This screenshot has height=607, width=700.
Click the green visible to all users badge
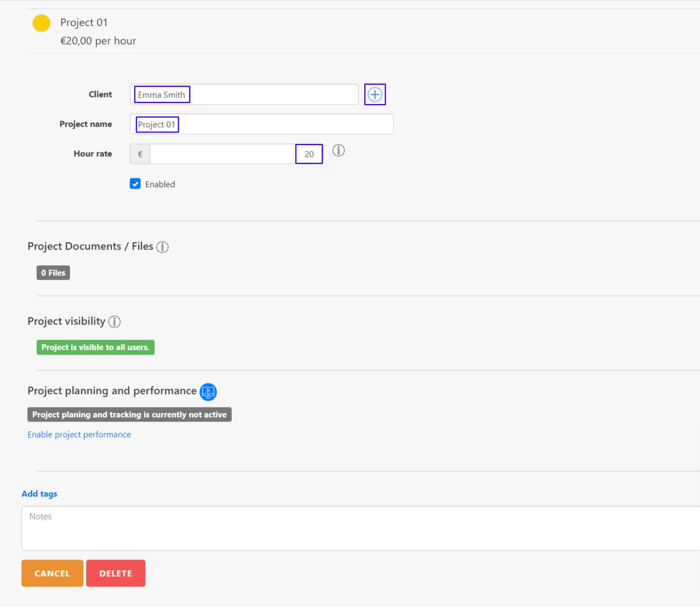point(95,347)
